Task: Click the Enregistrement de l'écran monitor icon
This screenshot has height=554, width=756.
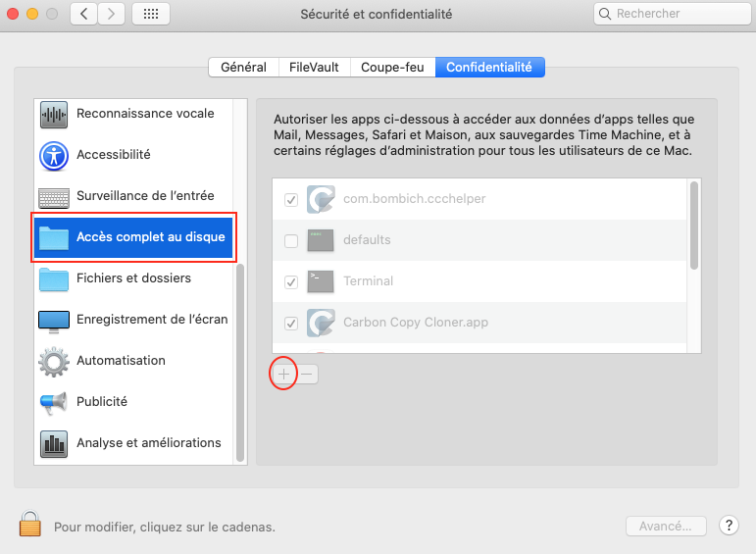Action: (54, 322)
